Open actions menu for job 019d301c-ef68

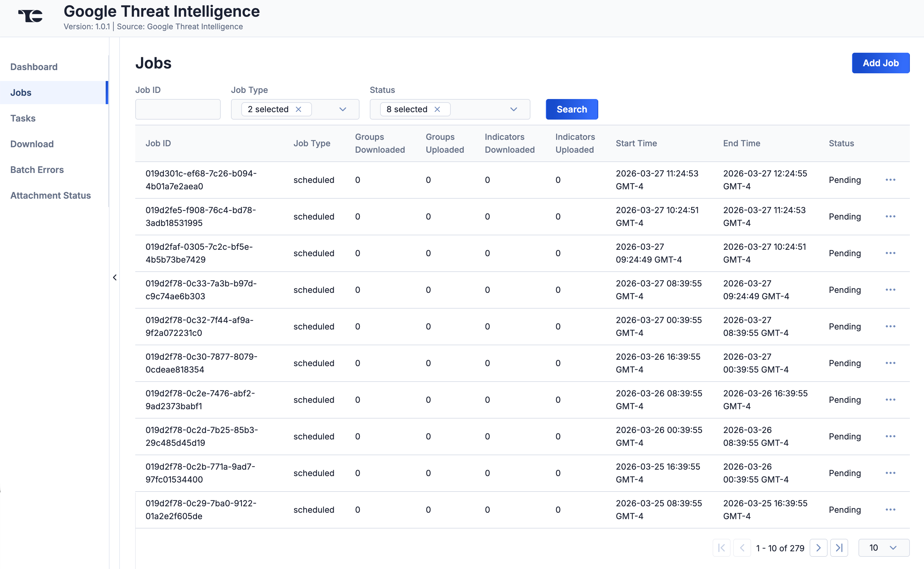pyautogui.click(x=891, y=180)
